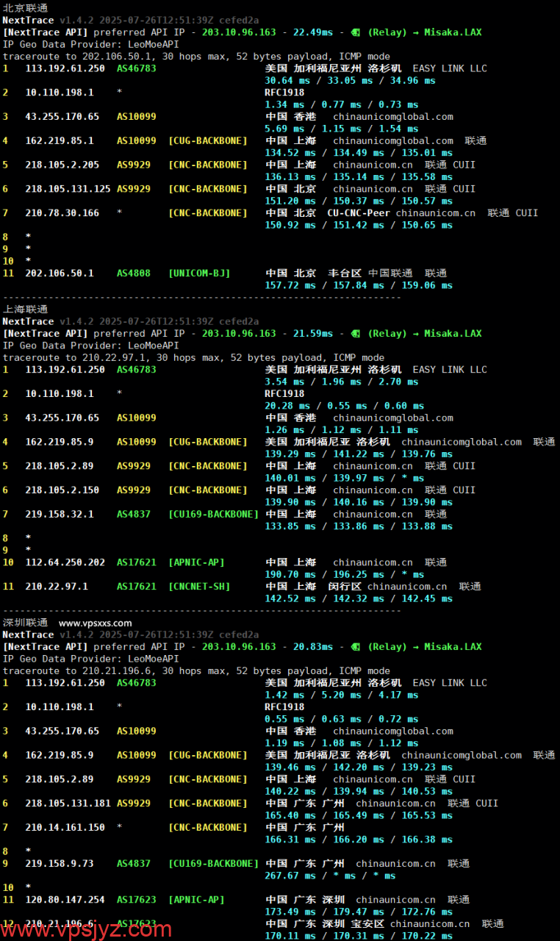Viewport: 560px width, 941px height.
Task: Click the AS4808 number
Action: point(134,273)
